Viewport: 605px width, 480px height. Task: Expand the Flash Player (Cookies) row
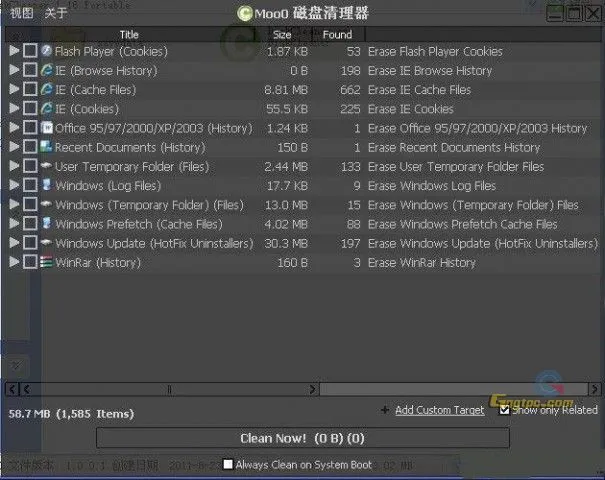coord(14,51)
